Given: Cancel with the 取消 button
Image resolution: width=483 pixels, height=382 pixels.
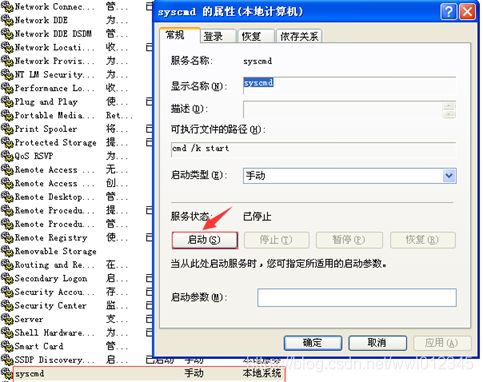Looking at the screenshot, I should 377,343.
